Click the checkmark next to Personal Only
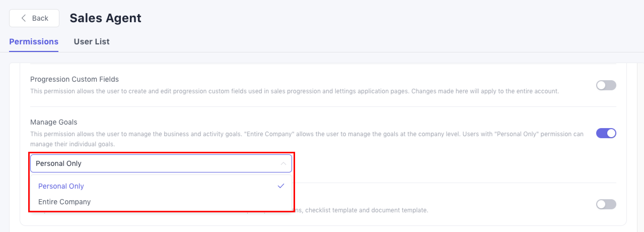644x232 pixels. click(x=281, y=186)
